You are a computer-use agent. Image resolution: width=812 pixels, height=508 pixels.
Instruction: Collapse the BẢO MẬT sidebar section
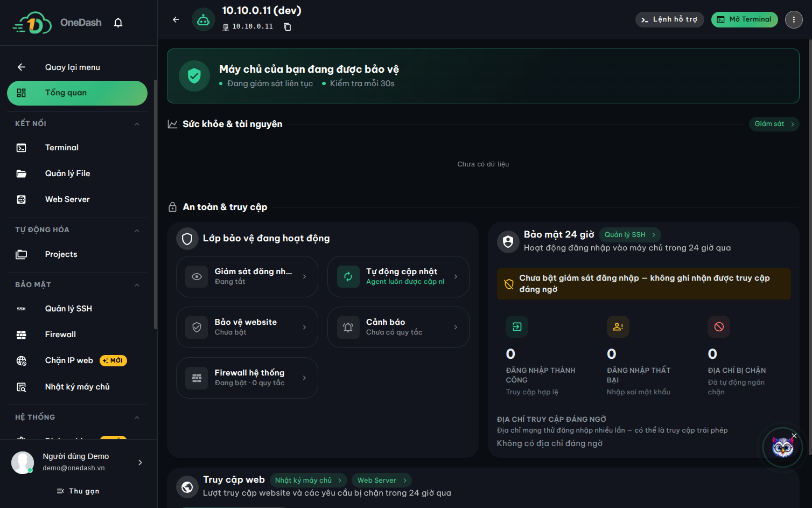(137, 285)
